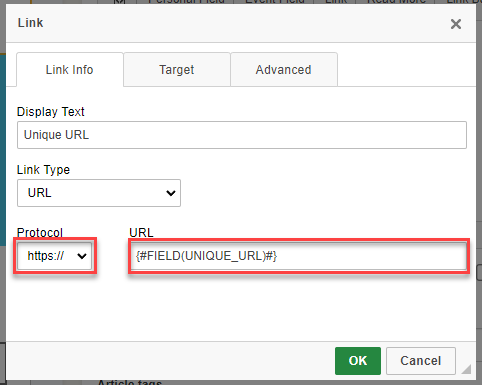This screenshot has width=482, height=385.
Task: Open the Link Type dropdown showing URL
Action: point(99,193)
